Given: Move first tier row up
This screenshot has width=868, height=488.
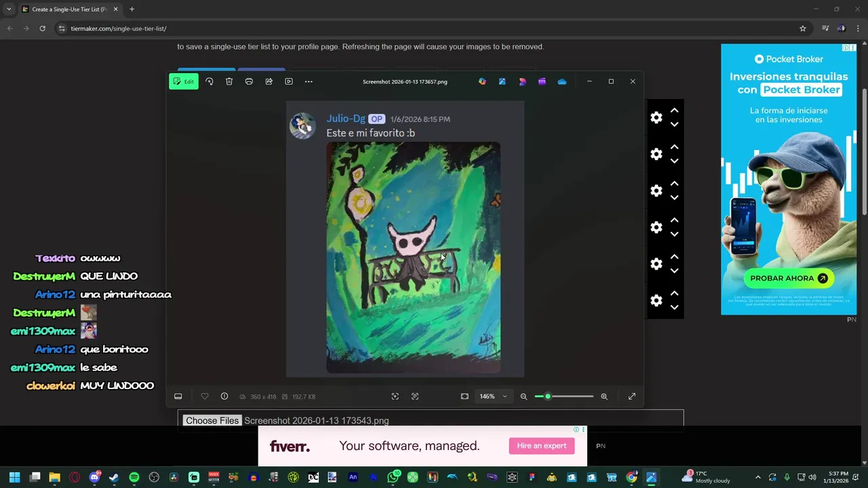Looking at the screenshot, I should [674, 110].
